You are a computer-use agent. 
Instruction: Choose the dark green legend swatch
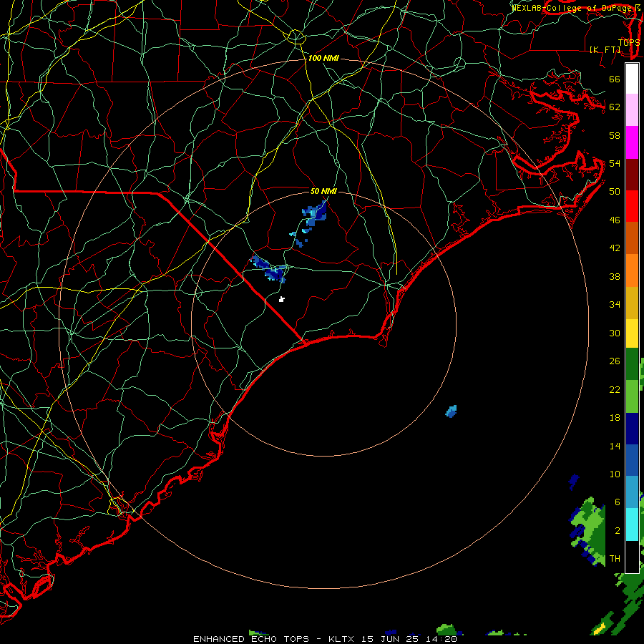click(x=632, y=364)
